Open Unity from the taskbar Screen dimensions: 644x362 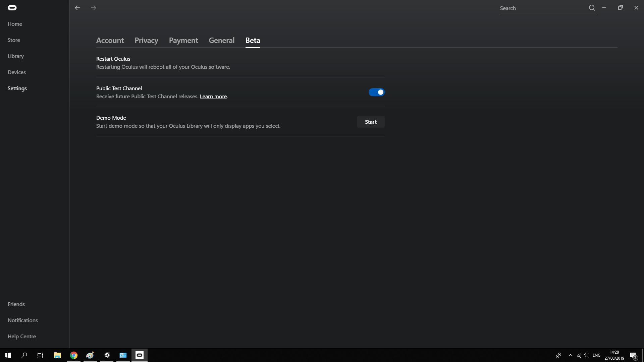click(107, 355)
